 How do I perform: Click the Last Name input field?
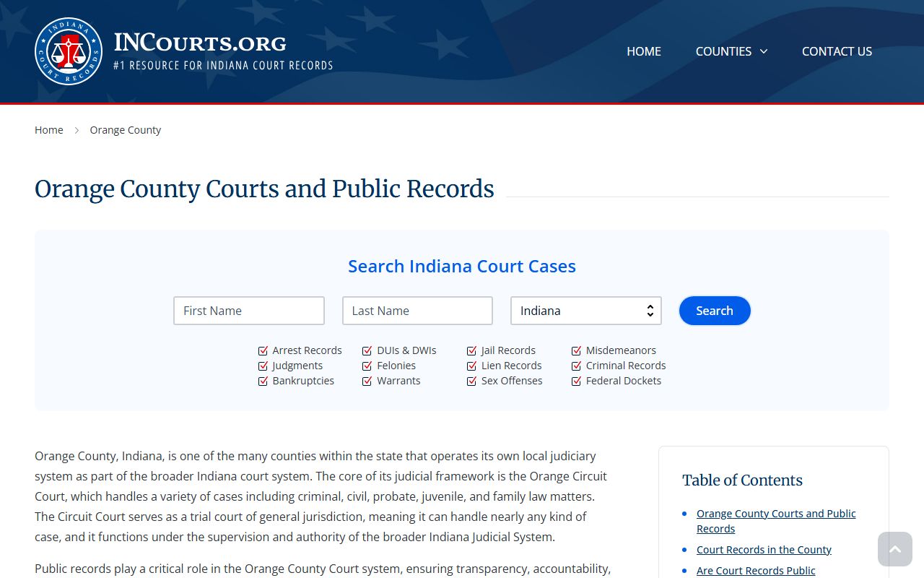tap(417, 311)
